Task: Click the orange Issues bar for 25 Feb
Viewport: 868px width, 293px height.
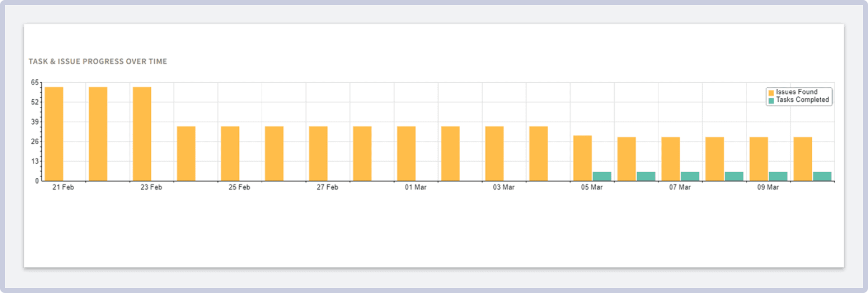Action: [x=230, y=153]
